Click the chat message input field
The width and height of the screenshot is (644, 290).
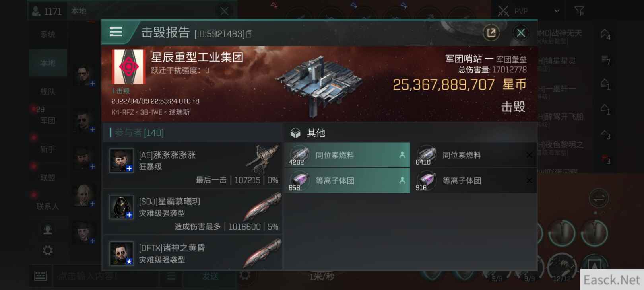(107, 276)
